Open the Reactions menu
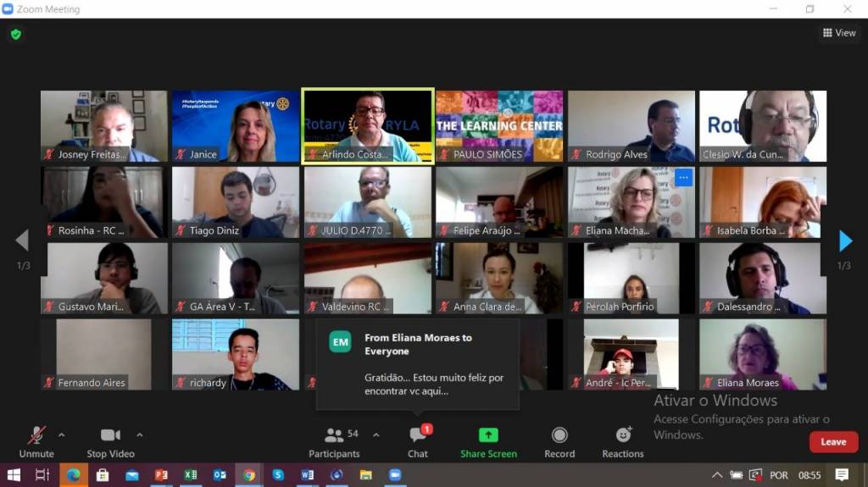This screenshot has height=487, width=868. [623, 441]
